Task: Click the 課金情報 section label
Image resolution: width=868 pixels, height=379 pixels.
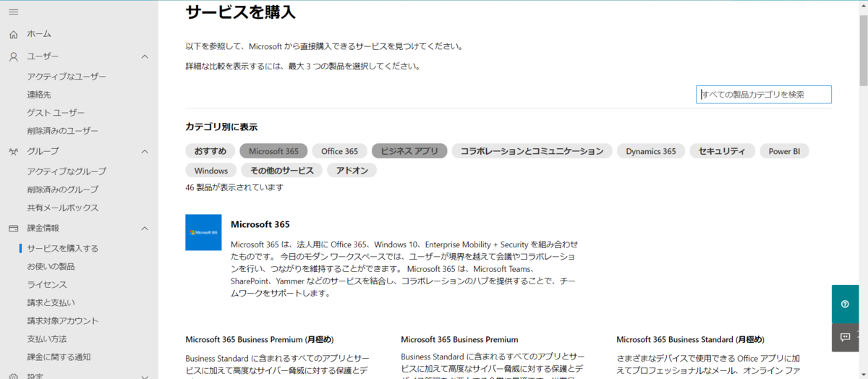Action: 43,228
